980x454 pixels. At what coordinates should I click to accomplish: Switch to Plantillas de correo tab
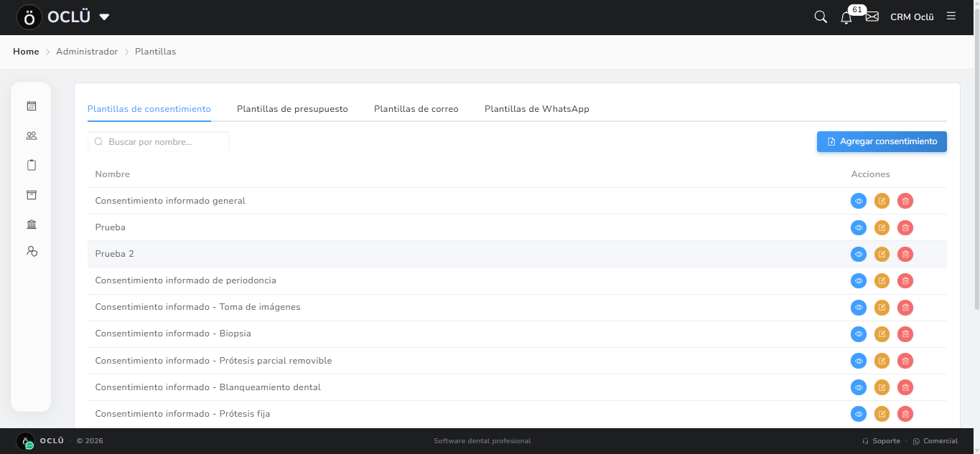click(x=416, y=109)
